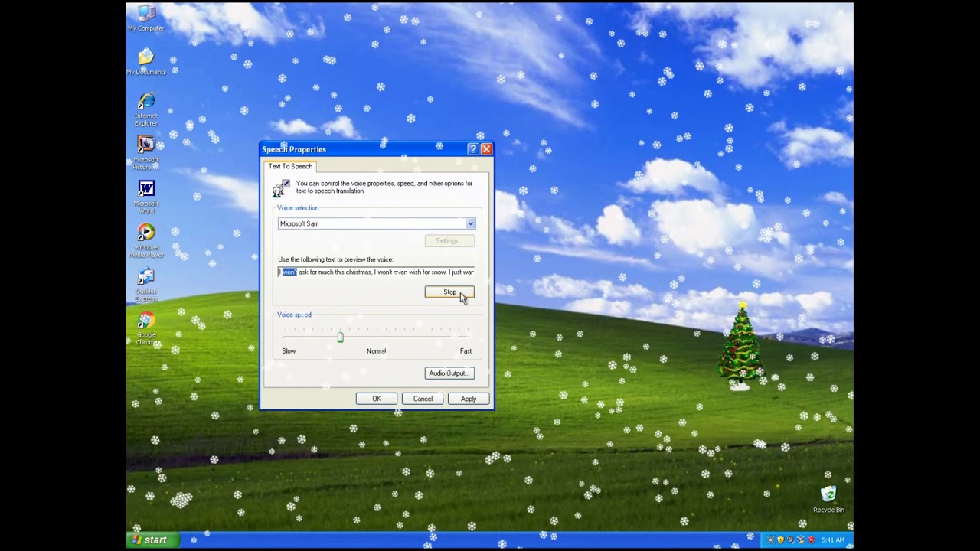Select the Text To Speech tab
Viewport: 980px width, 551px height.
(x=290, y=166)
